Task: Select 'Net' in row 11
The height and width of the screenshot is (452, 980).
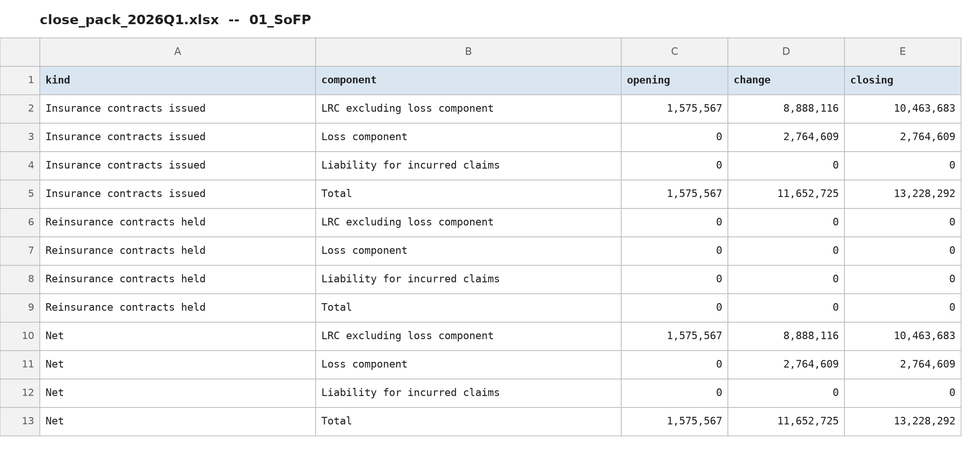Action: coord(178,365)
